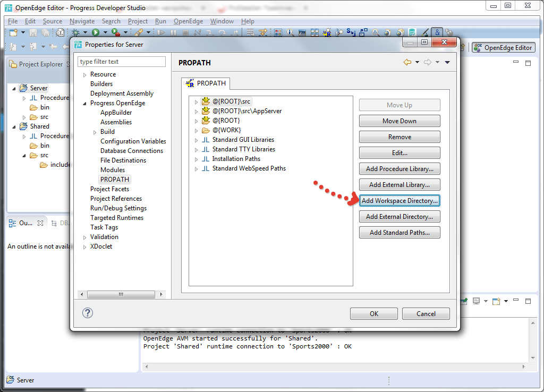Screen dimensions: 544x392
Task: Click the Run External Tools icon
Action: (x=116, y=32)
